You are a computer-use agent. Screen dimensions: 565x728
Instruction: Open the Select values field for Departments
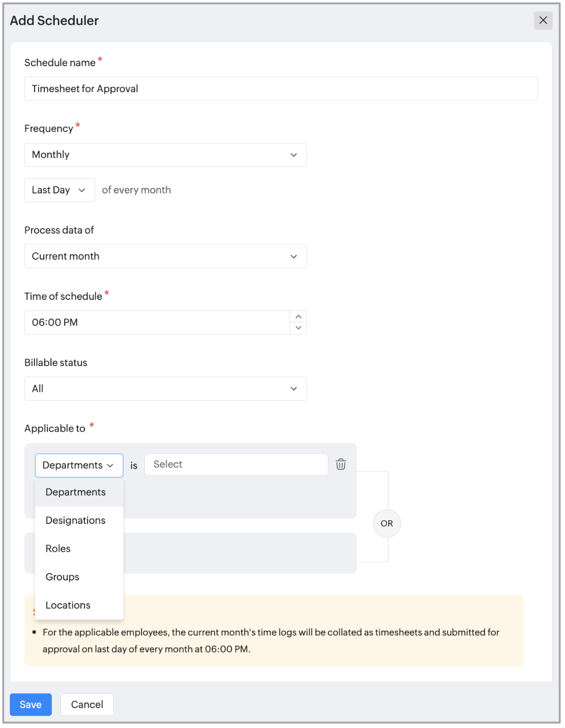tap(236, 465)
